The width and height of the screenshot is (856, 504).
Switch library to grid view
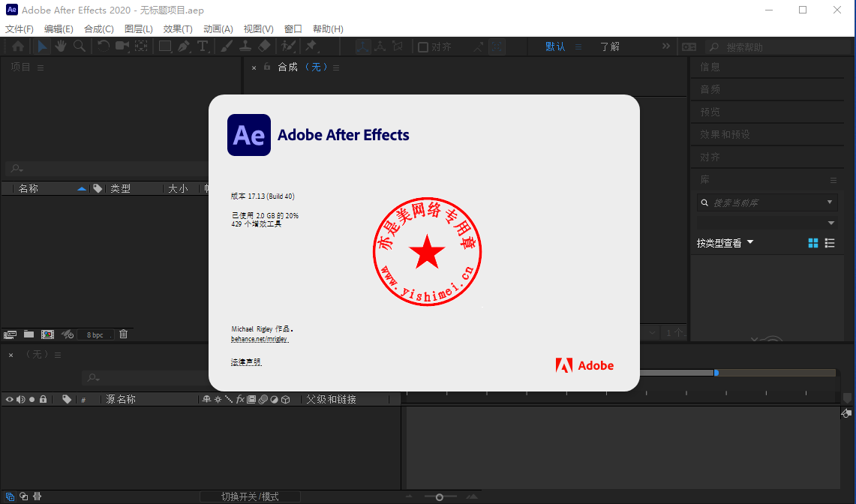click(x=813, y=243)
